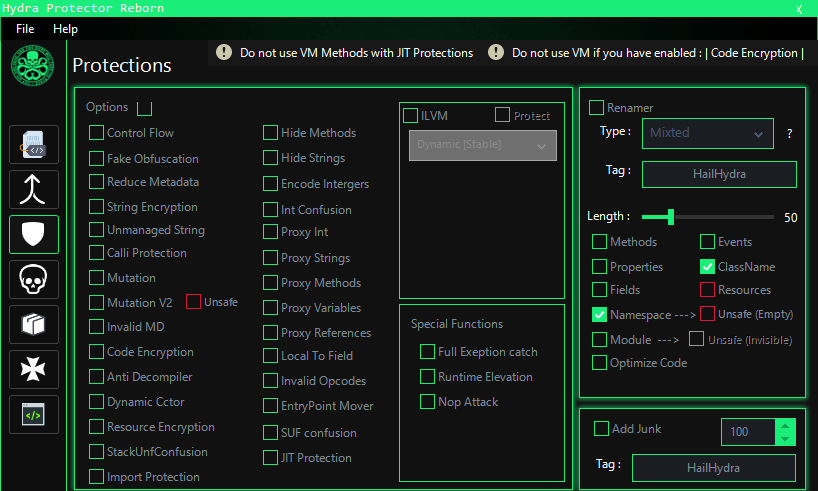Open the code window sidebar icon

pyautogui.click(x=34, y=414)
